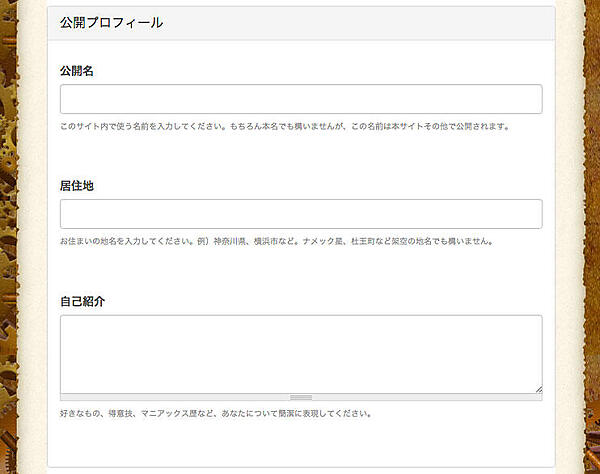Click inside the 自己紹介 text area

(301, 354)
